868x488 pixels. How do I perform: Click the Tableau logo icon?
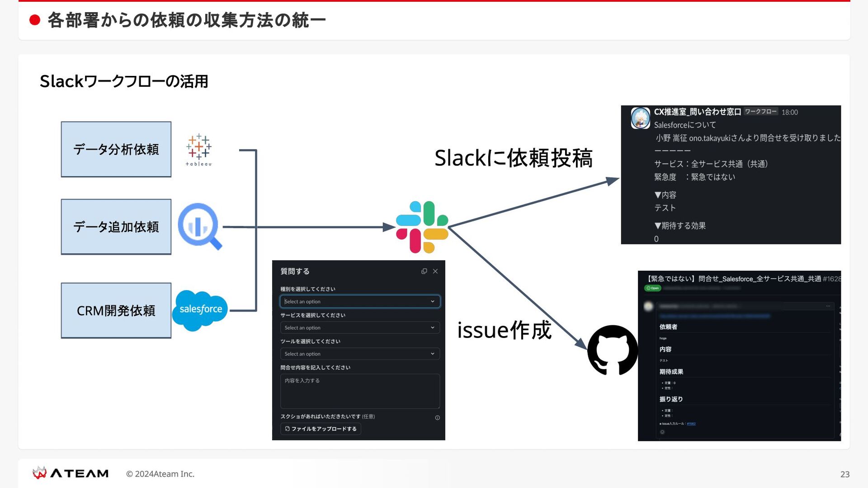click(x=198, y=150)
